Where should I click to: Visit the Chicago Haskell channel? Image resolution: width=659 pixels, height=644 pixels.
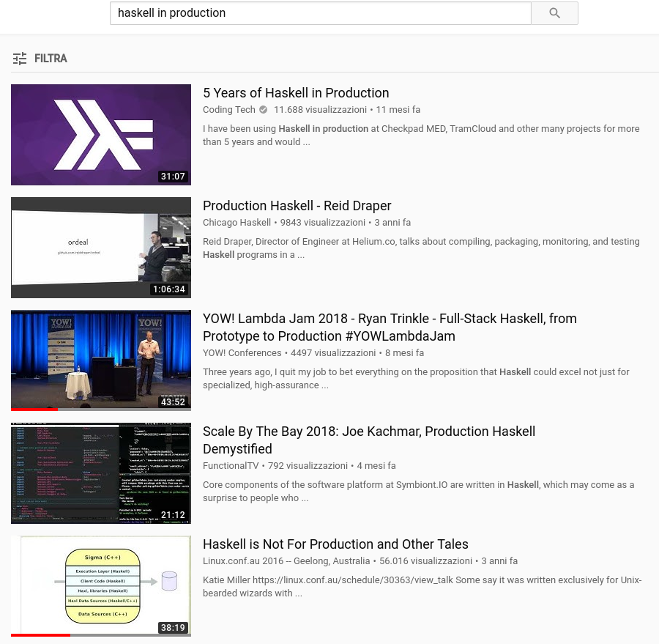[237, 223]
